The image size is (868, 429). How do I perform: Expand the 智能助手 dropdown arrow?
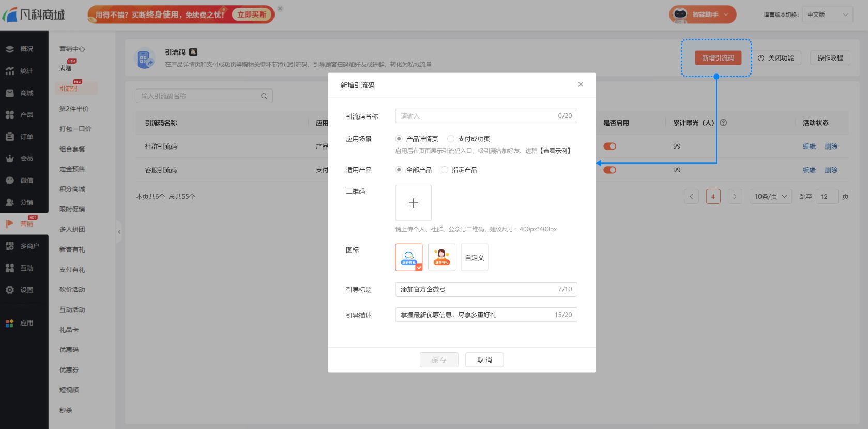pyautogui.click(x=726, y=14)
